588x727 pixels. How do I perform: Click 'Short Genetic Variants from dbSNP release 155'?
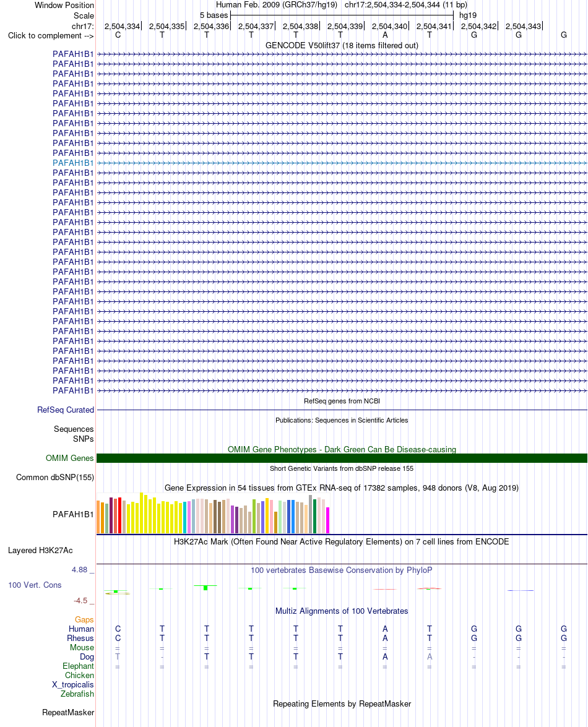pos(342,468)
